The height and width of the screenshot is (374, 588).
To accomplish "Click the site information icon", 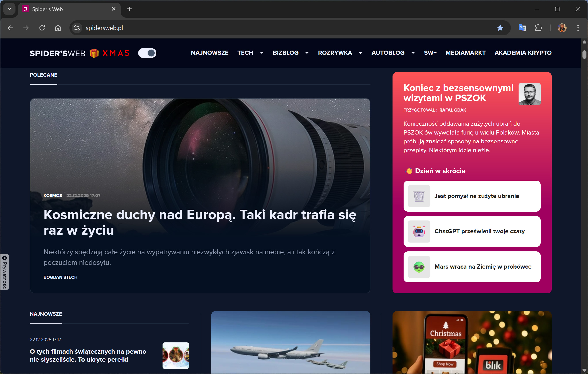I will [77, 28].
